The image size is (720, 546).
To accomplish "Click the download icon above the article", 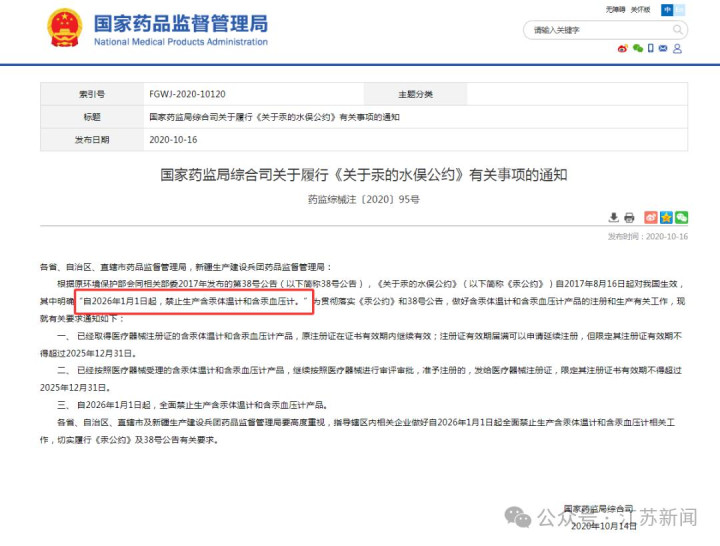I will pyautogui.click(x=613, y=217).
